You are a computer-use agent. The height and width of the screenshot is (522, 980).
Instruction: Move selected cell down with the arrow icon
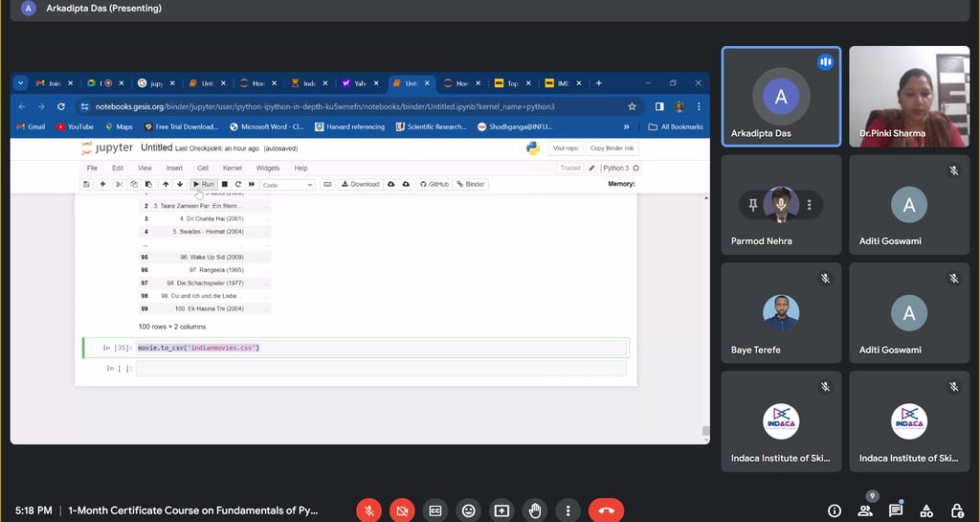[x=180, y=185]
